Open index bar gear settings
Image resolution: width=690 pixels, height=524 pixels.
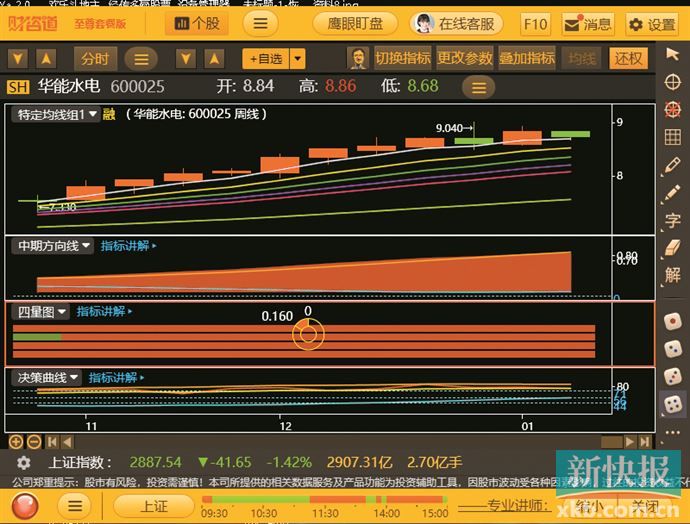click(23, 463)
